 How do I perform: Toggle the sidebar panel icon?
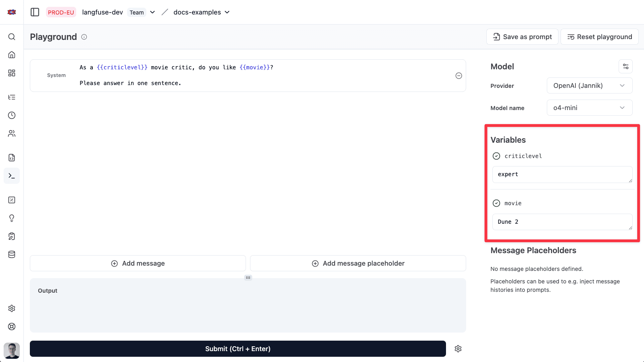(35, 12)
